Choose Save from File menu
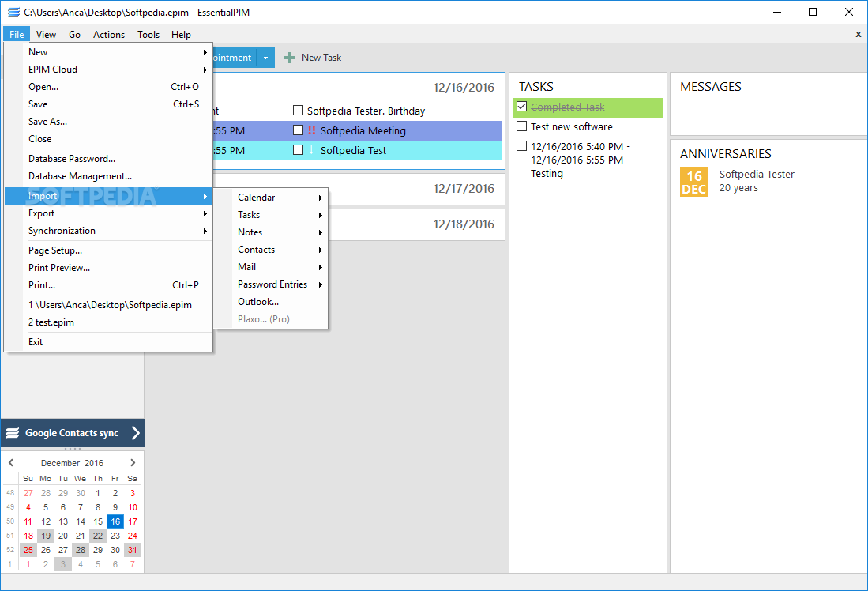868x591 pixels. [108, 104]
